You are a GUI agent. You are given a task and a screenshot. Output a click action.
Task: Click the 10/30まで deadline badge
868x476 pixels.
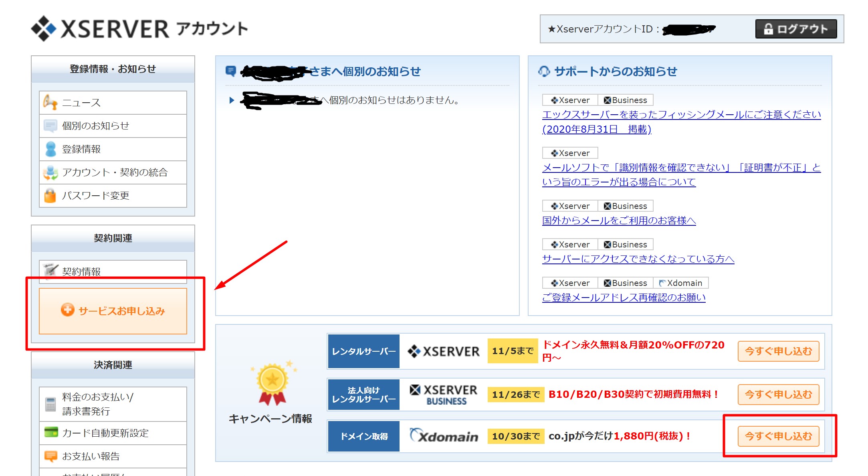tap(516, 436)
